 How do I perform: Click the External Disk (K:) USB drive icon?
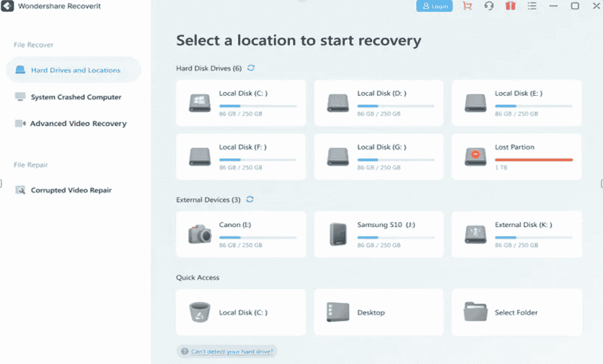(x=475, y=234)
